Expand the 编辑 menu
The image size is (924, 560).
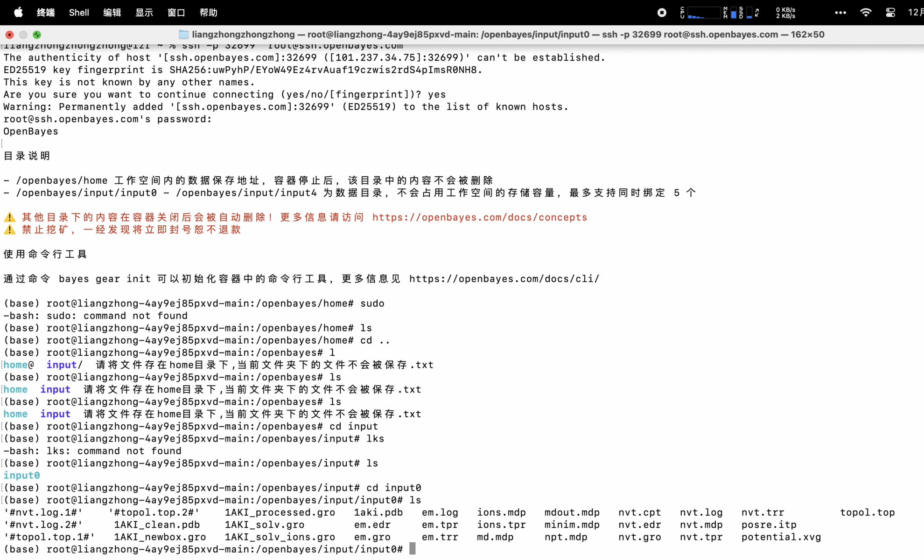click(x=112, y=13)
